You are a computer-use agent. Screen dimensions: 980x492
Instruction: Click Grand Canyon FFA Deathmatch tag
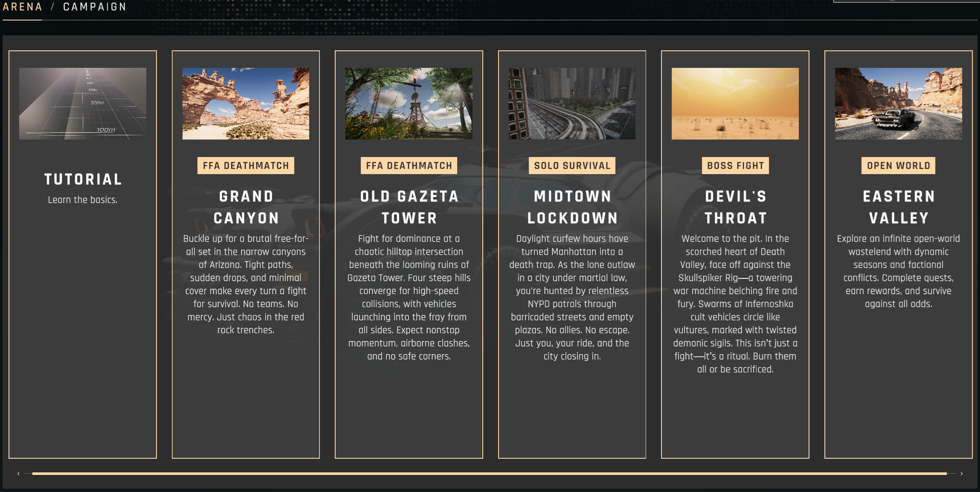click(x=246, y=166)
